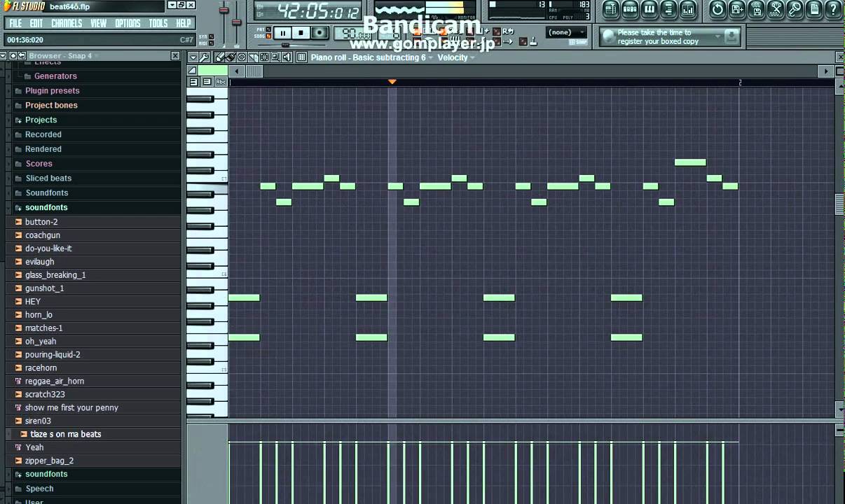
Task: Expand the Plugin presets folder
Action: coord(52,90)
